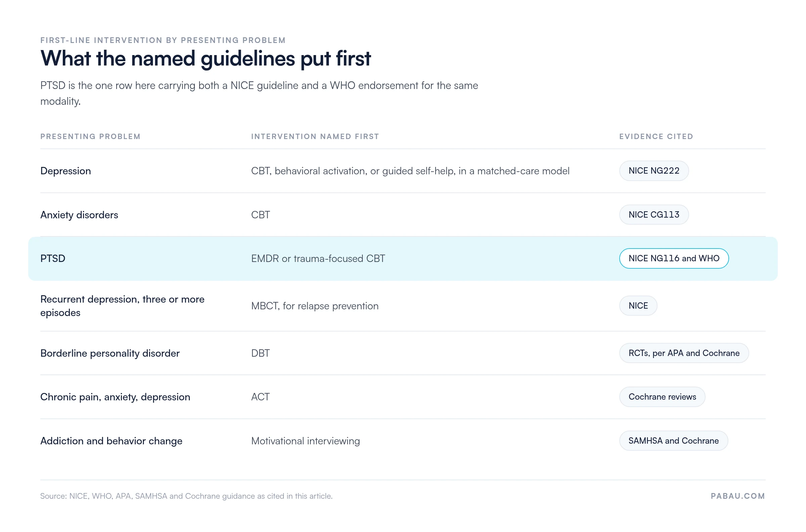Image resolution: width=806 pixels, height=532 pixels.
Task: Select the NICE CG113 evidence pill
Action: [x=653, y=214]
